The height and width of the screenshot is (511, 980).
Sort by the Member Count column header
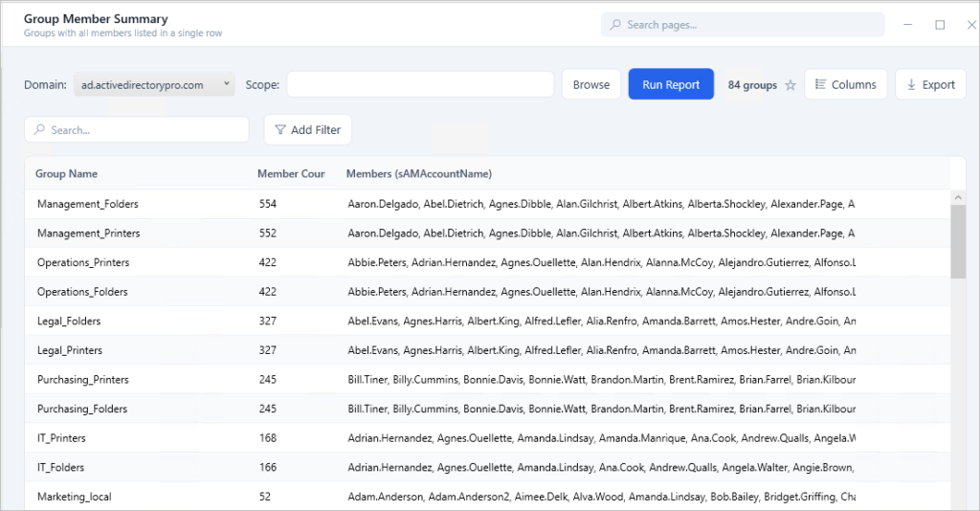[291, 173]
